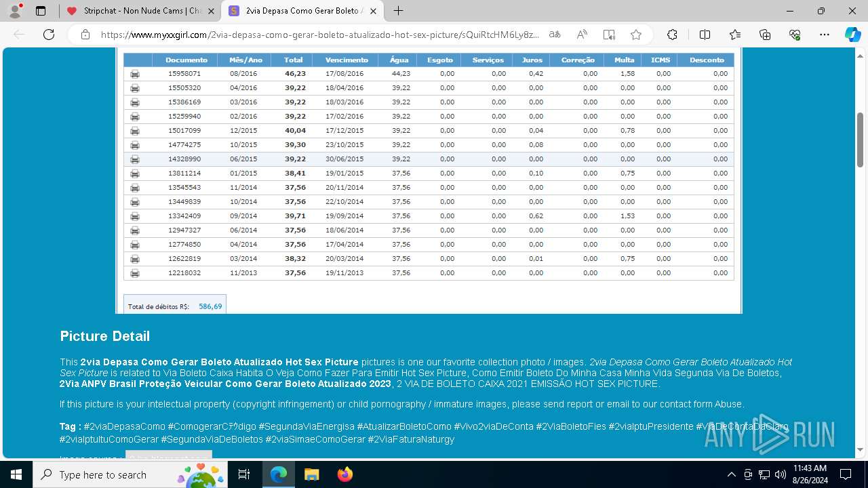
Task: Open browser profile menu
Action: 15,11
